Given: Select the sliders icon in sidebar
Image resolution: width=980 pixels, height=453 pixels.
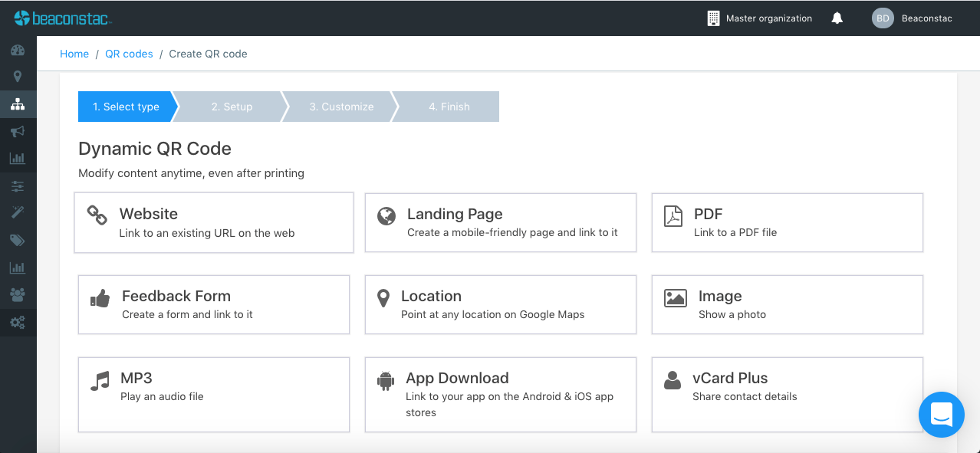Looking at the screenshot, I should [x=18, y=186].
